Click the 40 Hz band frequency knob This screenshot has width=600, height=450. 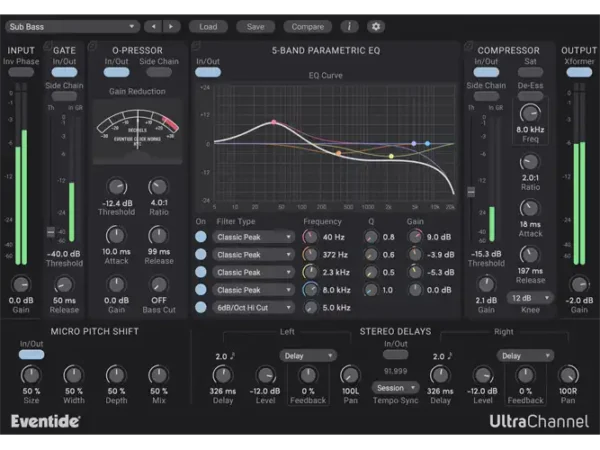(310, 237)
